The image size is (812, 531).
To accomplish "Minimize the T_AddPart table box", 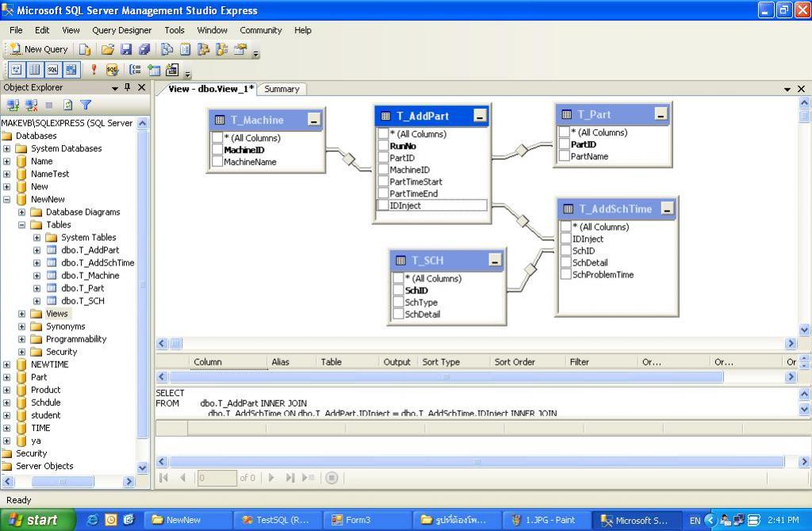I will [x=480, y=116].
